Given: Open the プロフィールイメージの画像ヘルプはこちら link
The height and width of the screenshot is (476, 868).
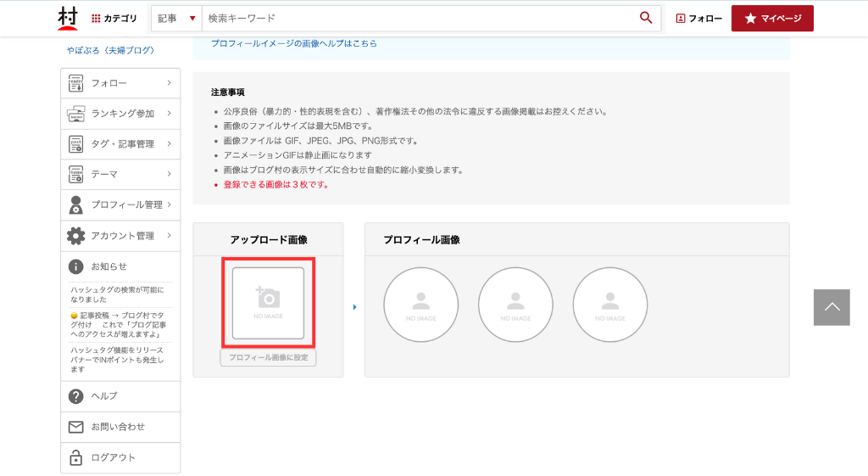Looking at the screenshot, I should [294, 43].
